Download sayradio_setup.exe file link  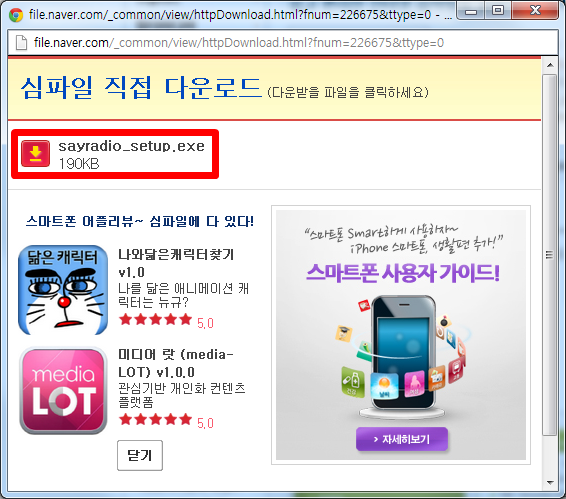131,146
